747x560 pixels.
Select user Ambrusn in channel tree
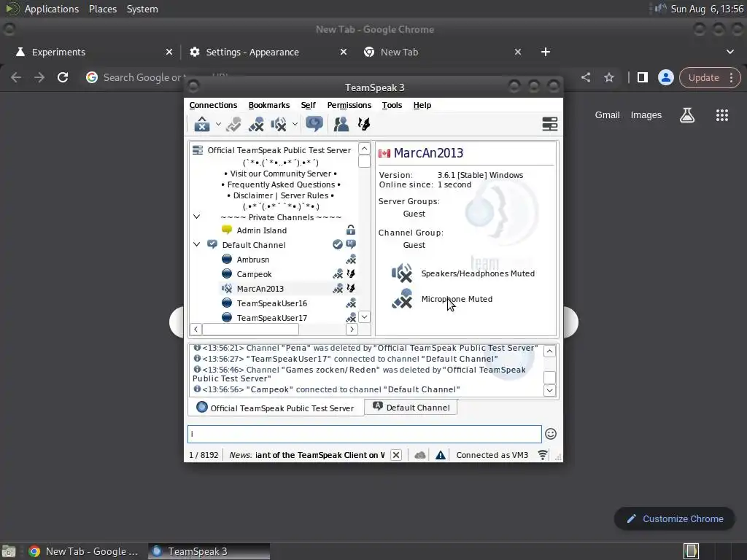pyautogui.click(x=252, y=260)
